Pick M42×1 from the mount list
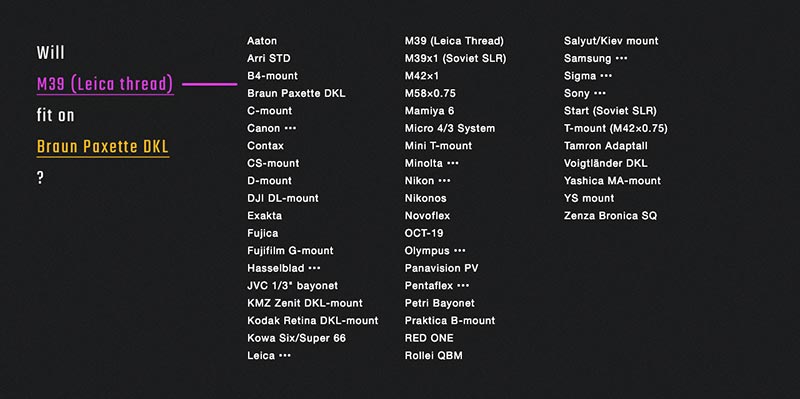The image size is (800, 399). point(422,76)
